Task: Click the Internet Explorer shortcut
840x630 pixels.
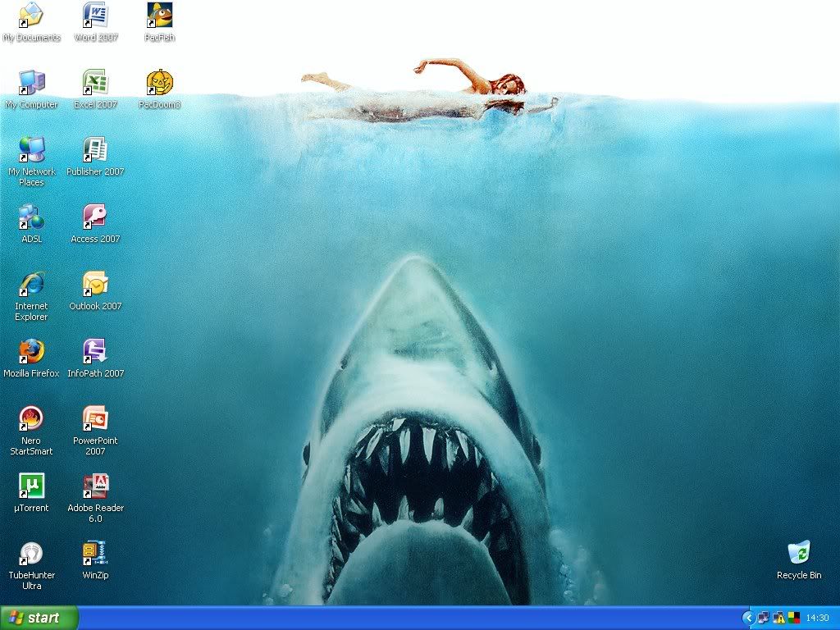Action: (x=31, y=285)
